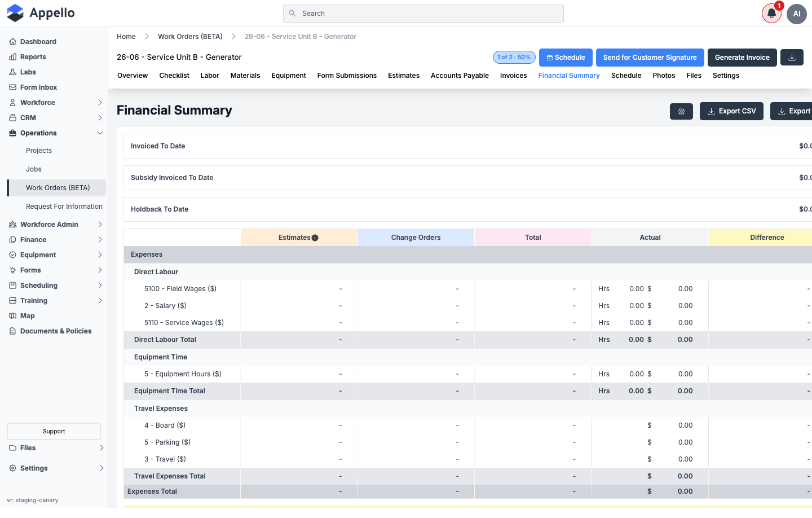Click into the Search field
Viewport: 812px width, 518px height.
click(x=423, y=14)
